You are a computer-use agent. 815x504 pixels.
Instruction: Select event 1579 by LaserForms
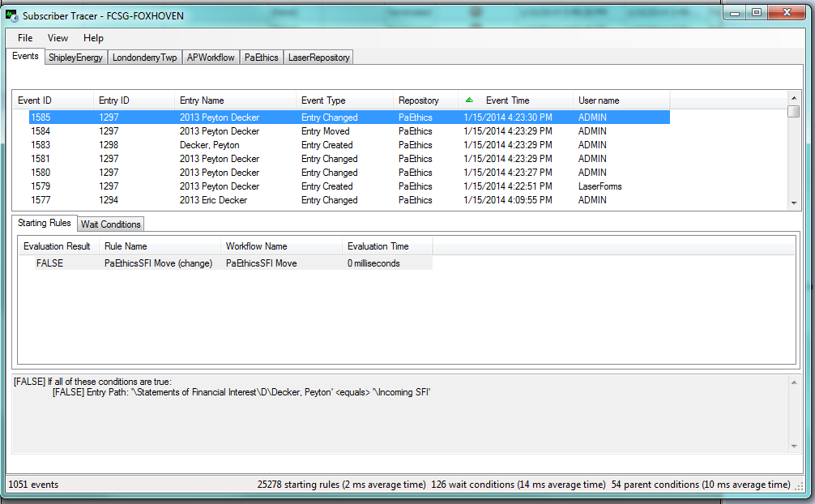(349, 186)
